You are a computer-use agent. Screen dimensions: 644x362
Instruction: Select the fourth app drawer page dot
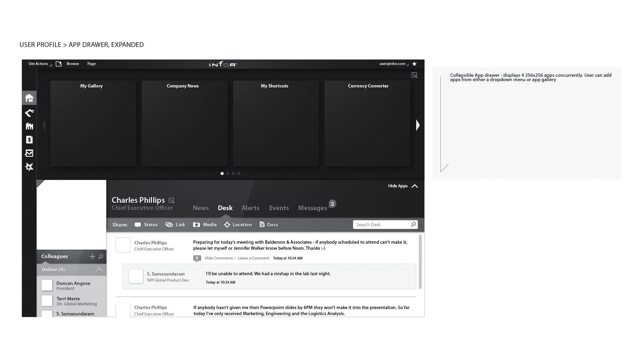[239, 174]
